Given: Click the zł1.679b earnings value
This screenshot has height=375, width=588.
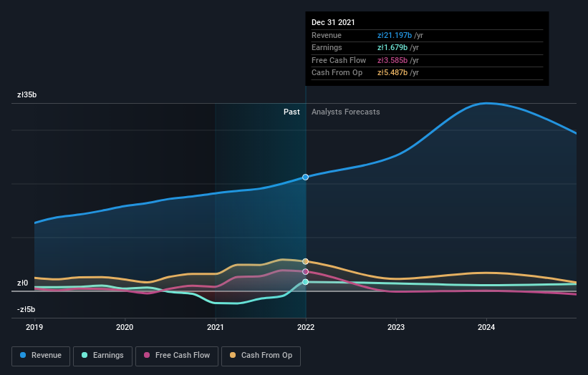Looking at the screenshot, I should click(x=392, y=47).
